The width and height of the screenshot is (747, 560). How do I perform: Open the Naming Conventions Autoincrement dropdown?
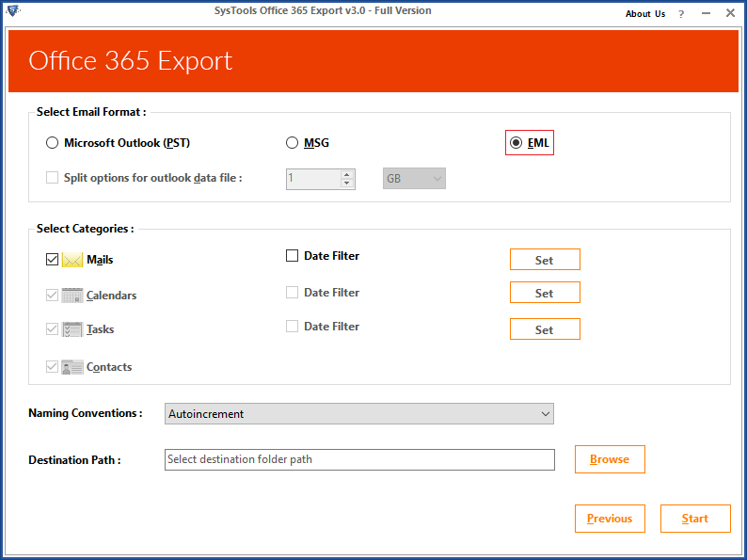coord(359,414)
